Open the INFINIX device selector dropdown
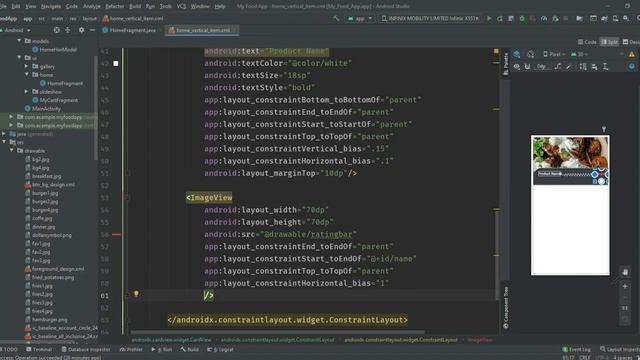 pos(430,18)
